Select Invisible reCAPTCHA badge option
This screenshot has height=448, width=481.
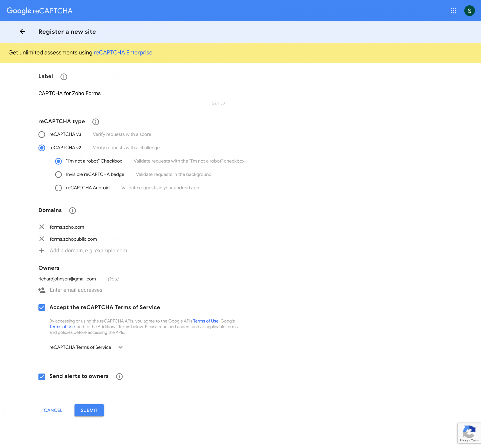click(58, 174)
